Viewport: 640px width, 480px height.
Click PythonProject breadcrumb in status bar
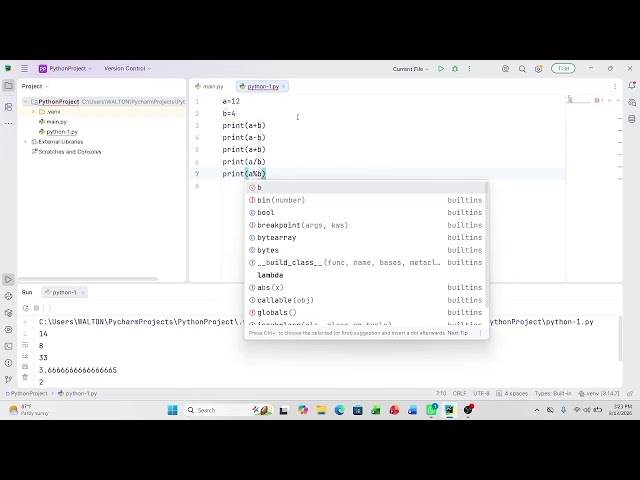tap(27, 393)
